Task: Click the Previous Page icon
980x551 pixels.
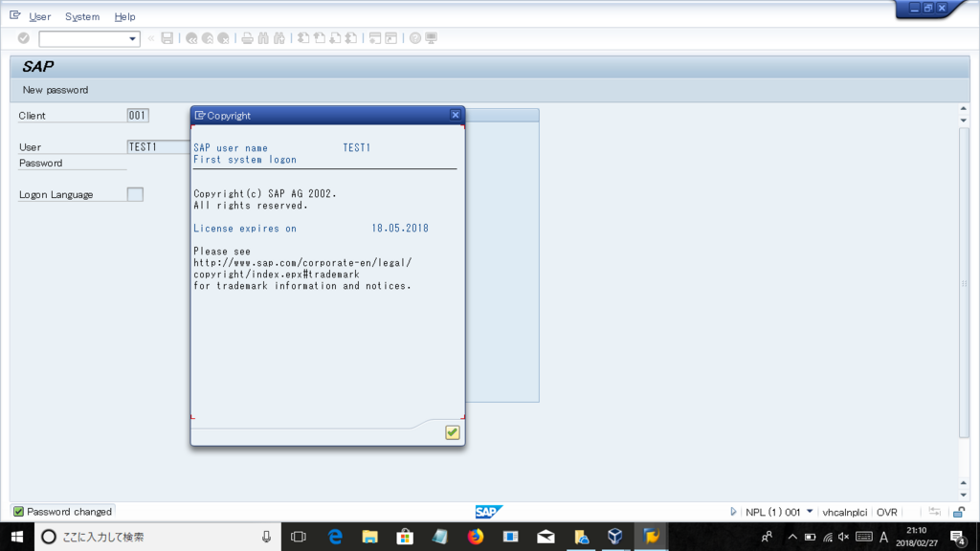Action: pyautogui.click(x=320, y=38)
